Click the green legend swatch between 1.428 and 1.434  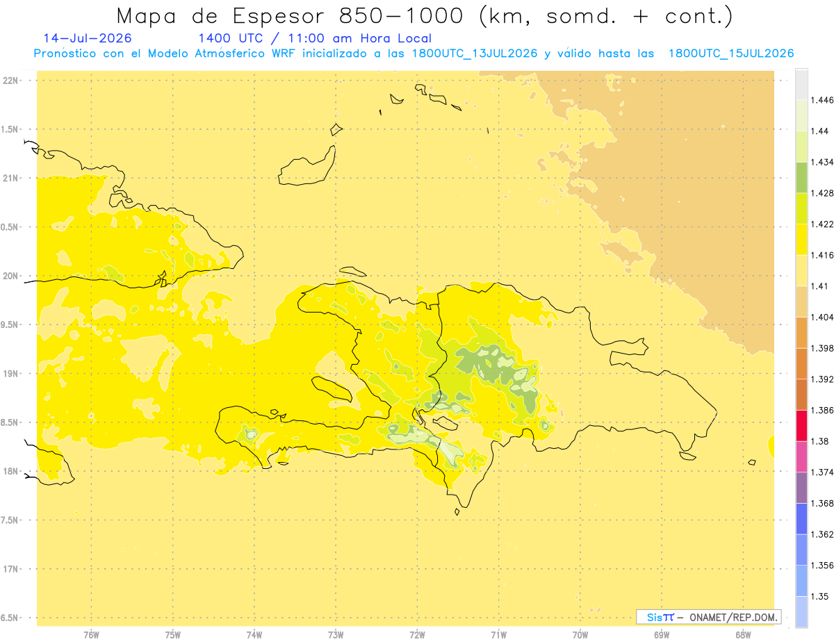(x=801, y=177)
